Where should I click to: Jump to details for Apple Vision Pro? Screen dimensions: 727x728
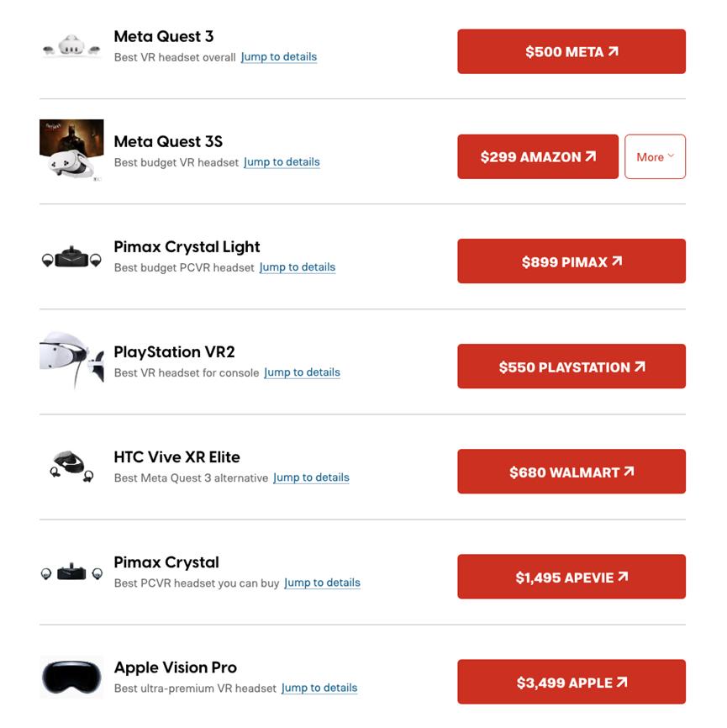click(319, 688)
